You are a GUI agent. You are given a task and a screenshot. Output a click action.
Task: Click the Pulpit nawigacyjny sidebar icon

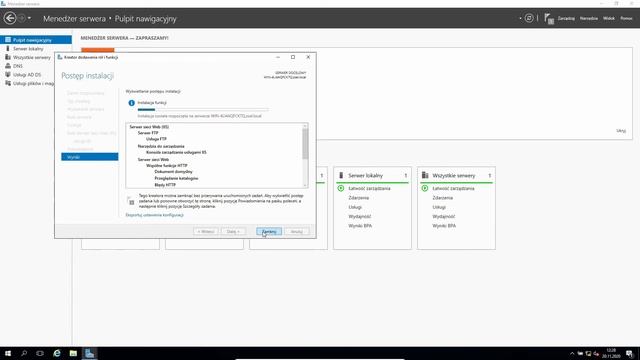pos(8,40)
